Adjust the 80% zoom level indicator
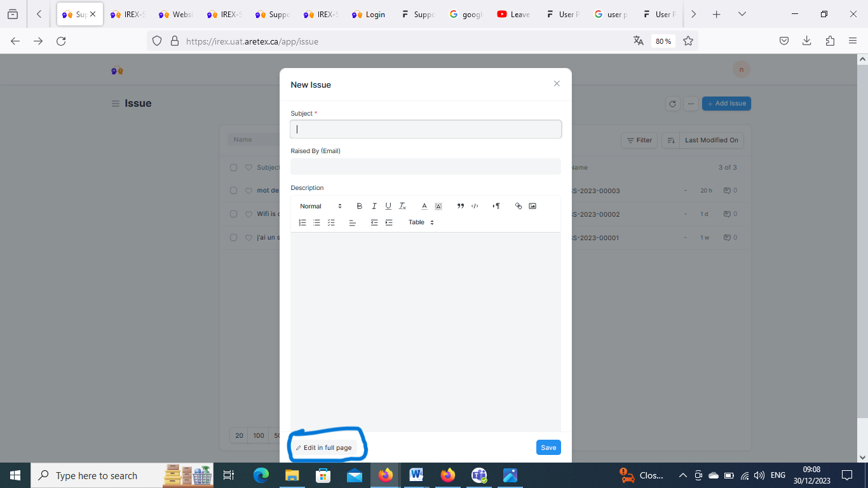 [x=663, y=41]
